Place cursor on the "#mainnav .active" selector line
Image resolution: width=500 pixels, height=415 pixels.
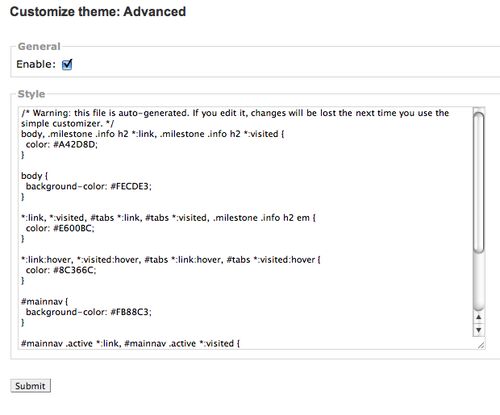click(130, 343)
